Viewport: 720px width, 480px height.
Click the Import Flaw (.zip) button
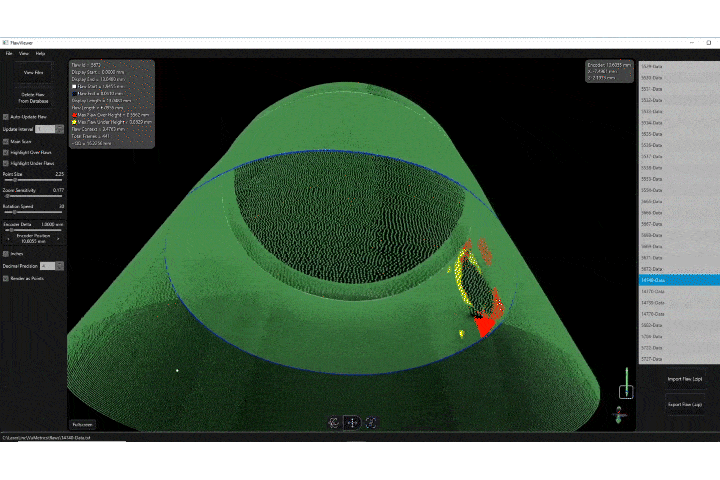(x=684, y=379)
